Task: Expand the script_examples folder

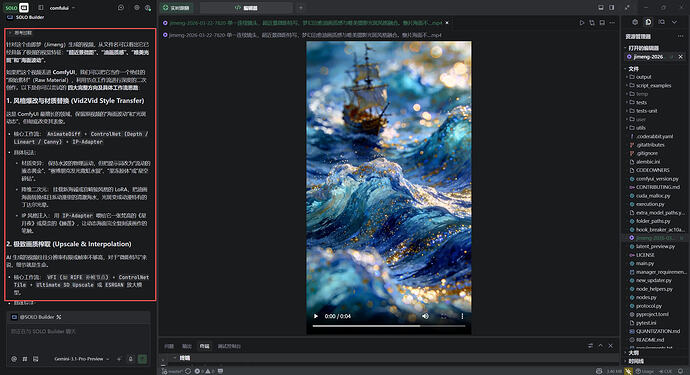Action: [653, 85]
